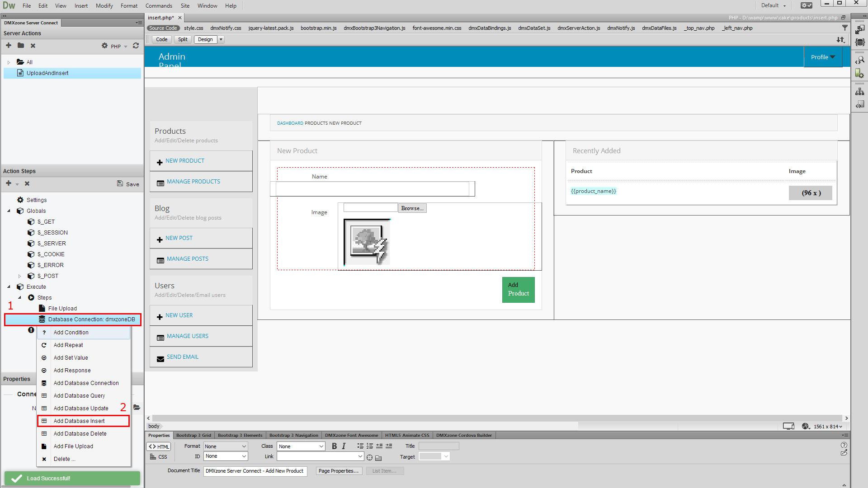Add a new server action with the plus icon
The image size is (868, 488).
coord(9,46)
